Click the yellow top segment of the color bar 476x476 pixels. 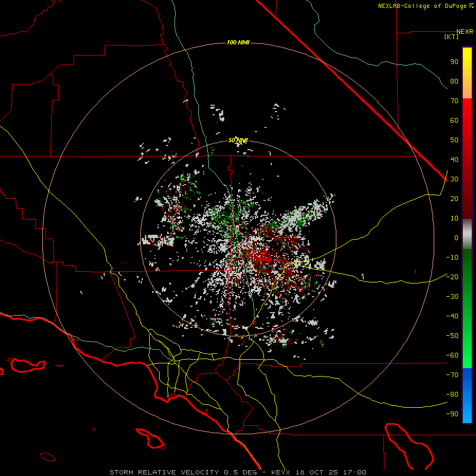467,73
